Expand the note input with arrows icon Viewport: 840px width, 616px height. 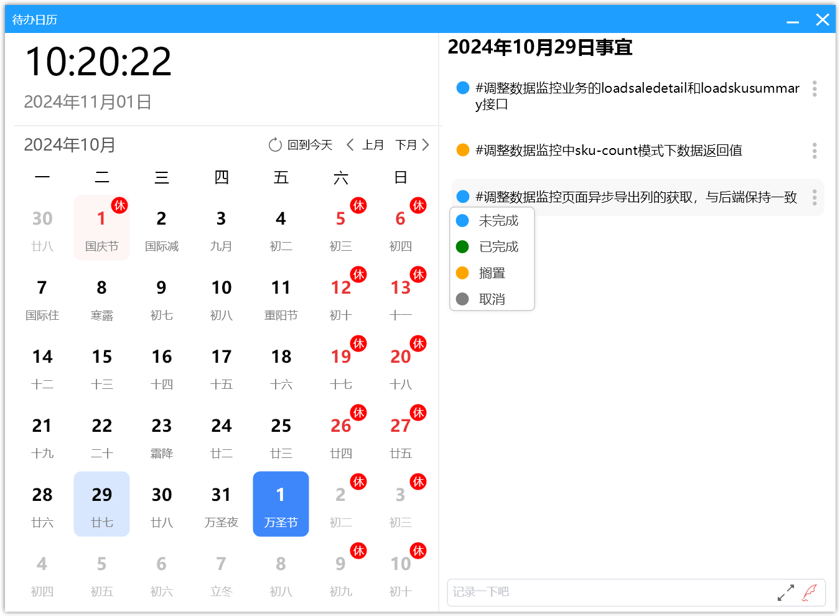(786, 592)
